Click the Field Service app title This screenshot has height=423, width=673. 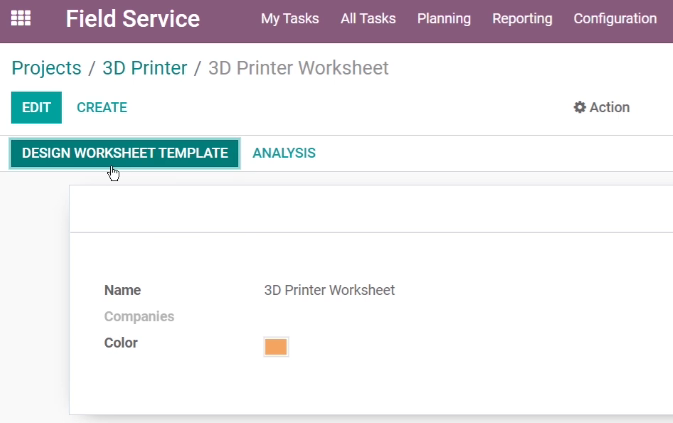(133, 19)
